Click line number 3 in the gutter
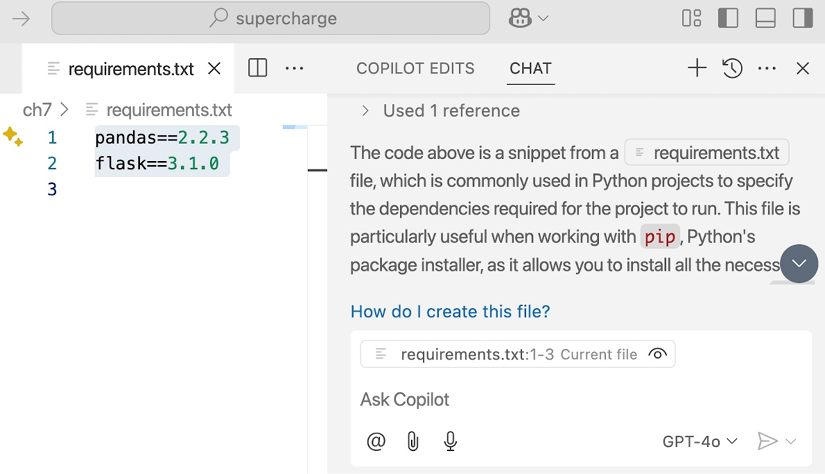Screen dimensions: 825x474 pyautogui.click(x=52, y=189)
